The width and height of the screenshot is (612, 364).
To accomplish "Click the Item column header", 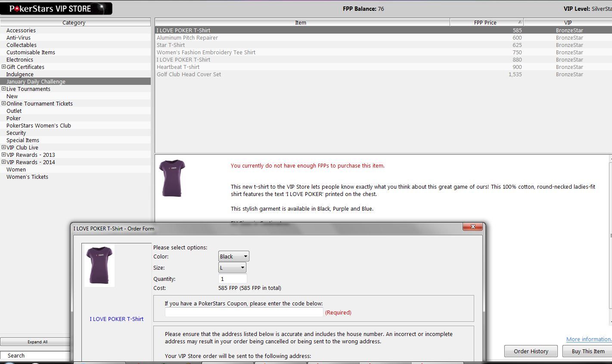I will click(302, 22).
